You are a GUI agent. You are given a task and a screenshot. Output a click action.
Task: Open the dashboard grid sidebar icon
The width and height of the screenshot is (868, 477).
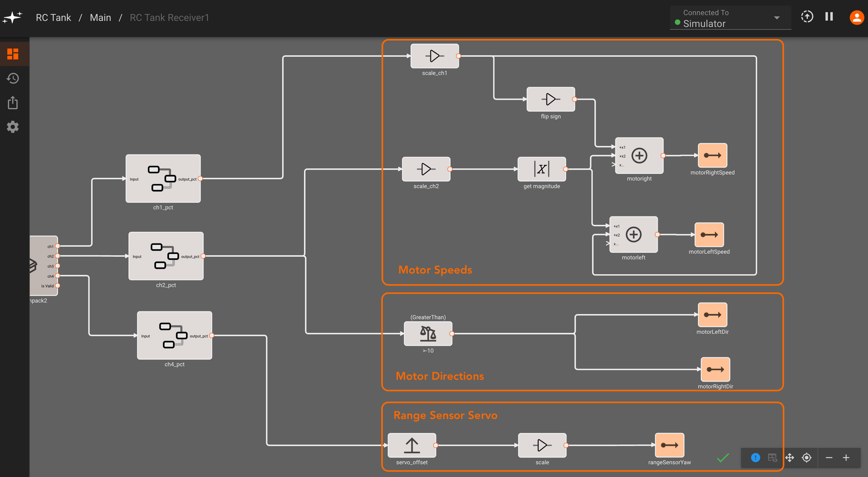pyautogui.click(x=13, y=54)
